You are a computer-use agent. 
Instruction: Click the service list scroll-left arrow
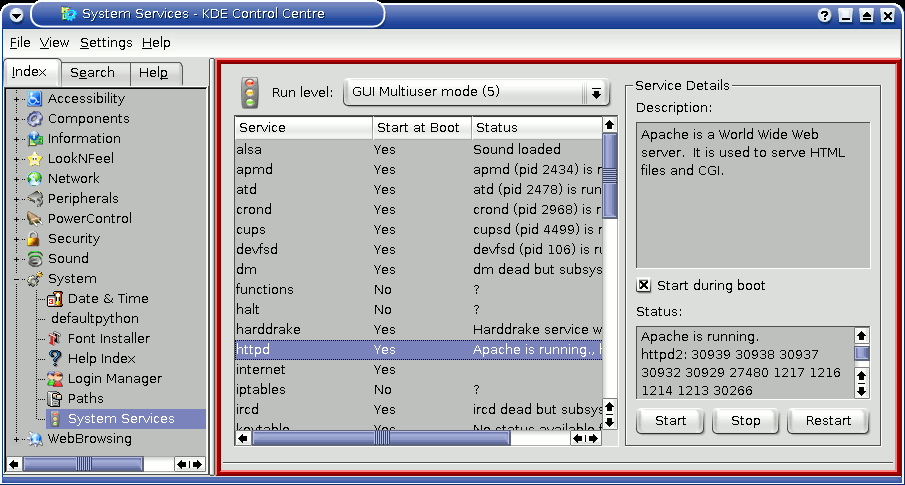click(244, 439)
